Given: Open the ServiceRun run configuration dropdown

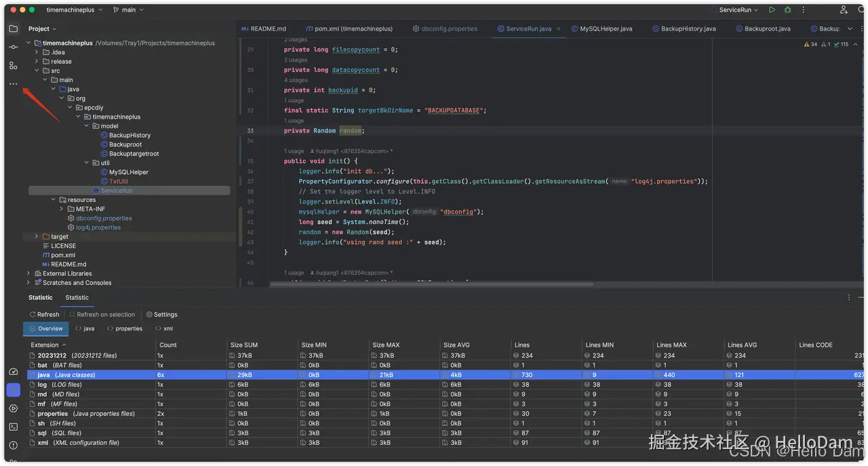Looking at the screenshot, I should coord(739,10).
